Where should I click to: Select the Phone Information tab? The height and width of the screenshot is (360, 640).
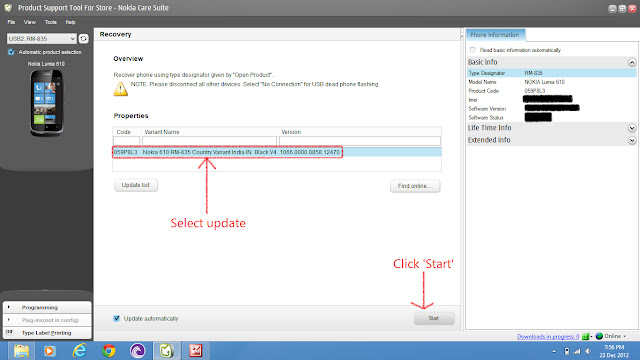tap(495, 35)
